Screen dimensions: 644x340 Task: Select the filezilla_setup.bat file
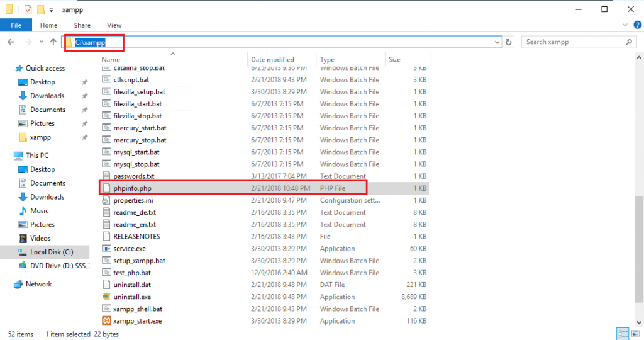(139, 92)
